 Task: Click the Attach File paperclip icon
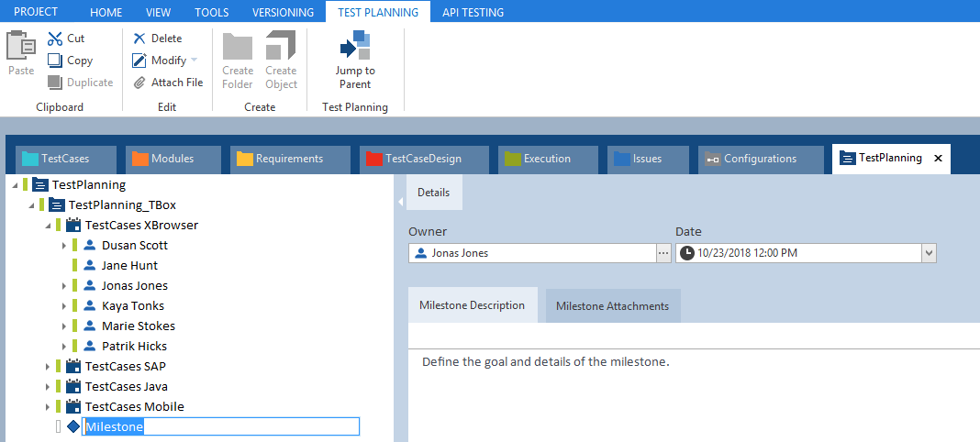139,83
